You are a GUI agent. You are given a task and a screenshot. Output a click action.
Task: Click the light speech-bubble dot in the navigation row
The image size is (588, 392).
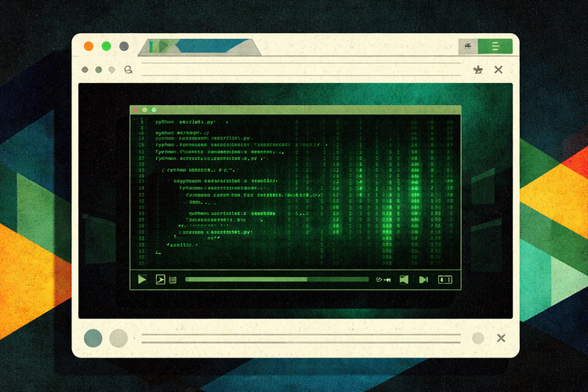coord(112,70)
